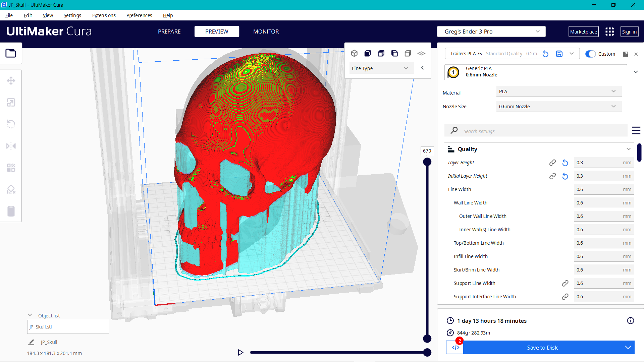Open Per Model Settings tool
Viewport: 644px width, 362px height.
[x=11, y=168]
